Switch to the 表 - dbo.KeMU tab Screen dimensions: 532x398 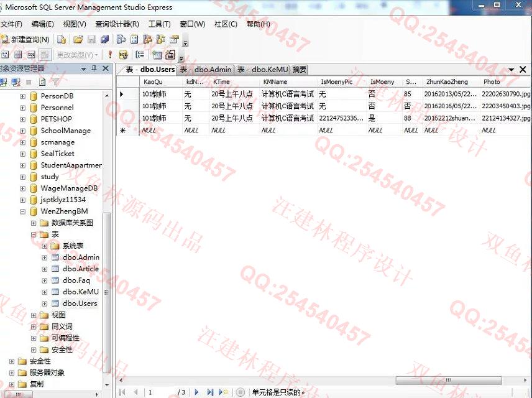(x=263, y=70)
